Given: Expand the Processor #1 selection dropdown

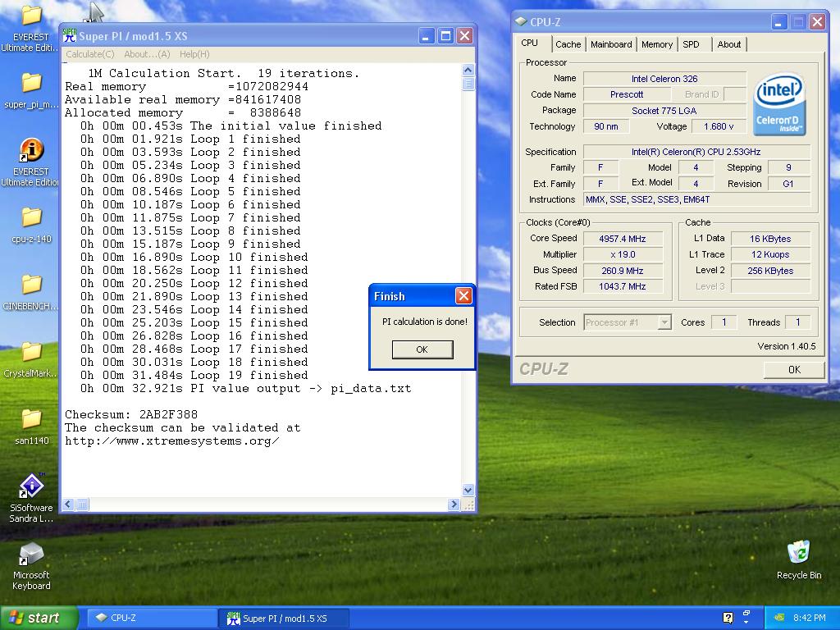Looking at the screenshot, I should (x=664, y=322).
